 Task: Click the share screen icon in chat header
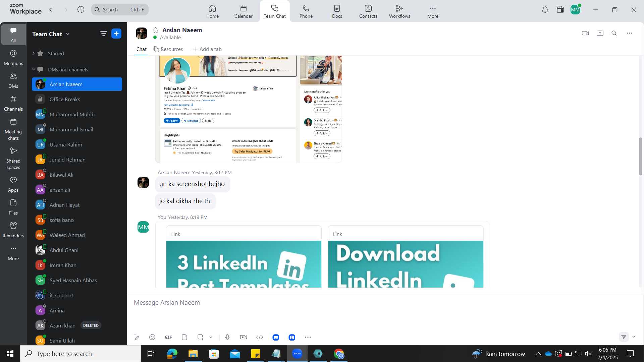tap(600, 33)
